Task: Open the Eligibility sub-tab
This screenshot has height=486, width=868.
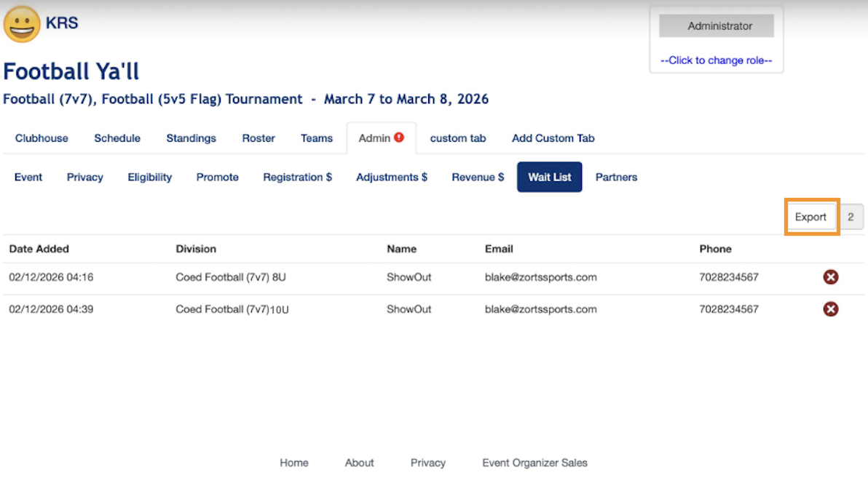Action: (x=150, y=177)
